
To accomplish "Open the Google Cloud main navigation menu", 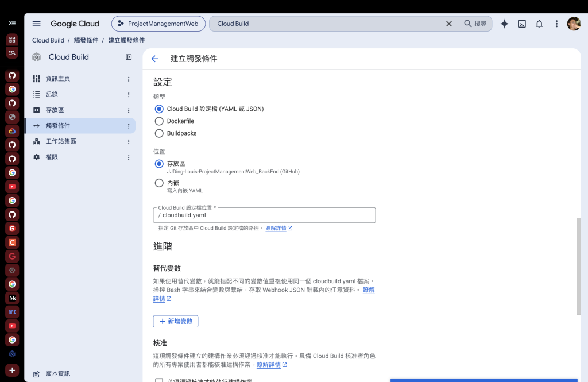I will pyautogui.click(x=36, y=24).
